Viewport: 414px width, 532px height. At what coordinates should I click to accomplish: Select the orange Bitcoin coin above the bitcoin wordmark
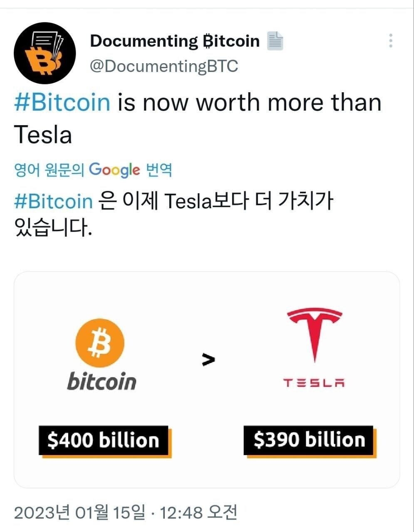(100, 342)
